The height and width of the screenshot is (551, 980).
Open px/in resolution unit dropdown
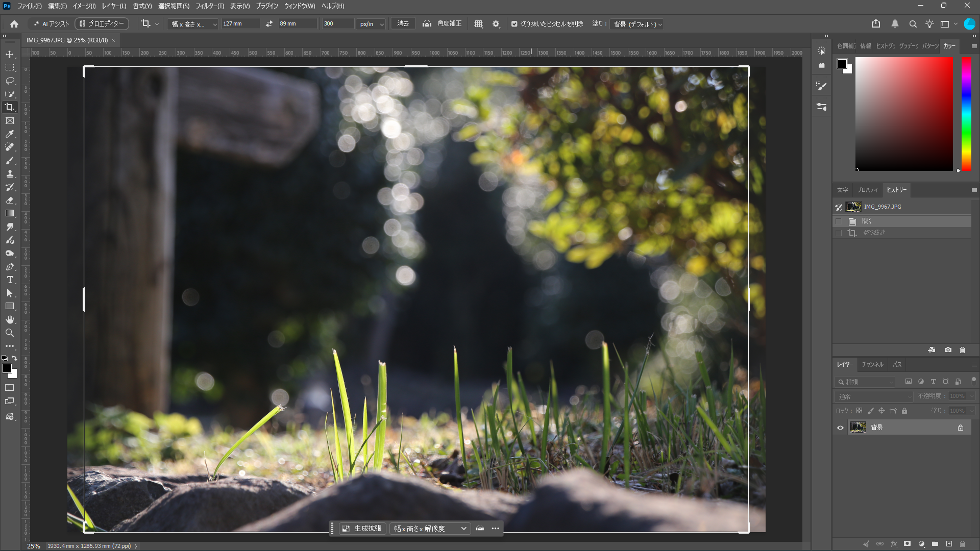click(371, 24)
